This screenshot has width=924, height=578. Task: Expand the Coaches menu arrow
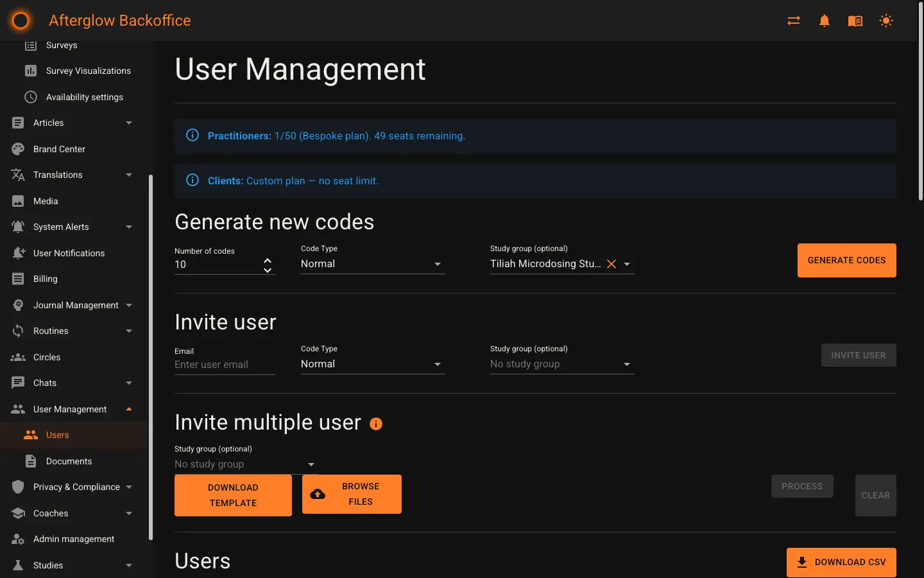click(129, 513)
